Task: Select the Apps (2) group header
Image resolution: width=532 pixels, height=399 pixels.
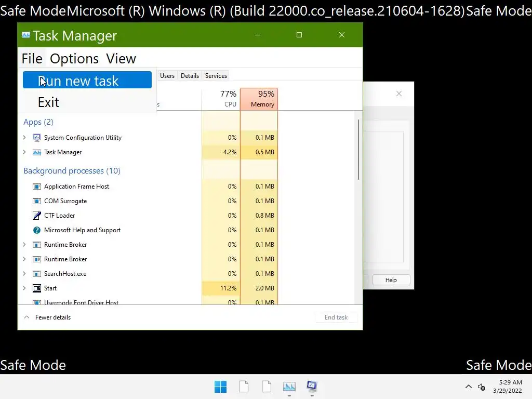Action: tap(38, 122)
